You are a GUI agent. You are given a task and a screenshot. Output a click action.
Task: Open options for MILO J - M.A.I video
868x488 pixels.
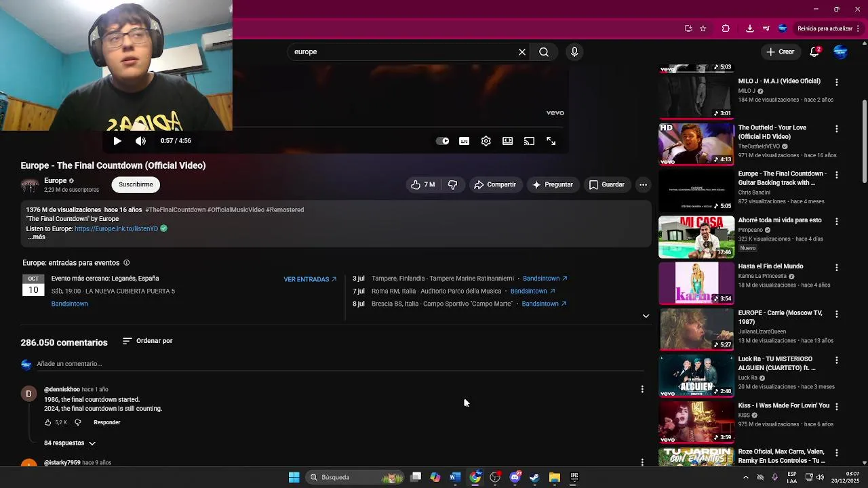(836, 82)
